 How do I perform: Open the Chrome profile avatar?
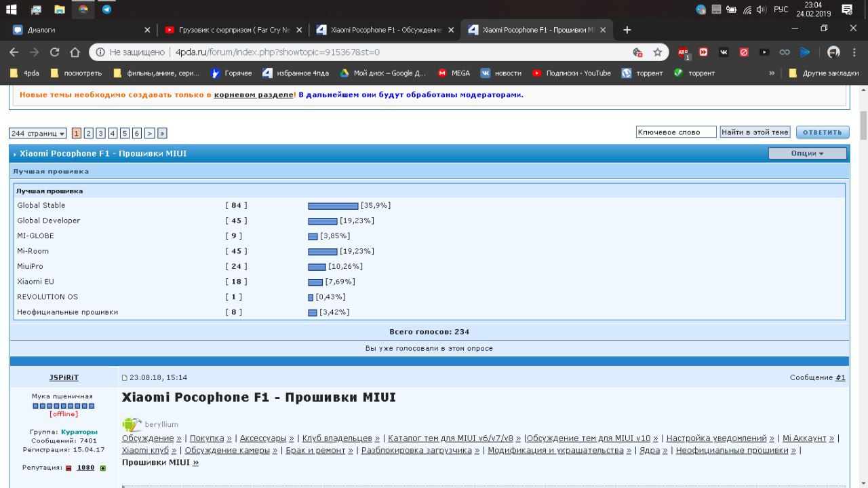click(833, 52)
